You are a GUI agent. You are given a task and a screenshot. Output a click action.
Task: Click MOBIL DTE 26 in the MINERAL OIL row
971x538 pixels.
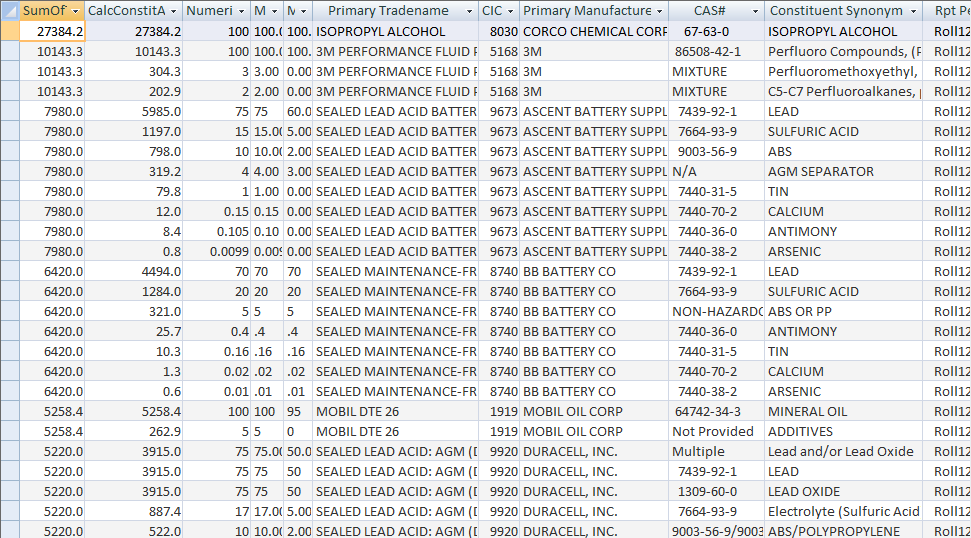pyautogui.click(x=395, y=412)
